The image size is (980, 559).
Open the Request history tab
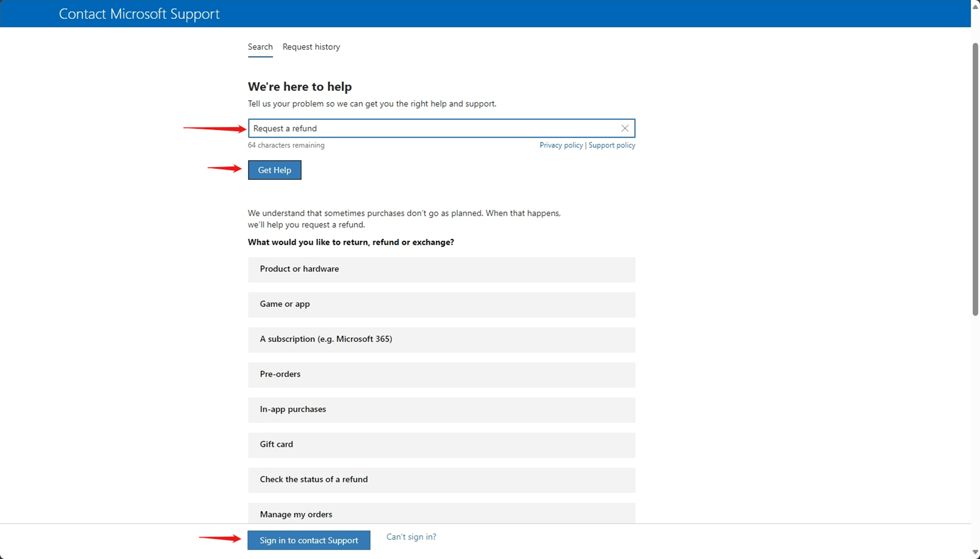pos(311,47)
